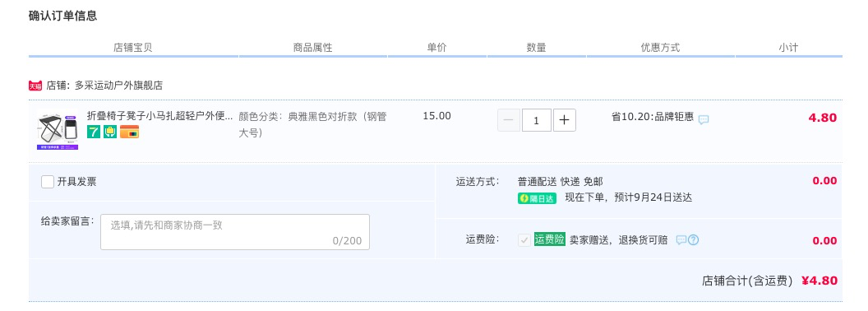Image resolution: width=868 pixels, height=311 pixels.
Task: Open the folding stool product thumbnail
Action: [58, 131]
